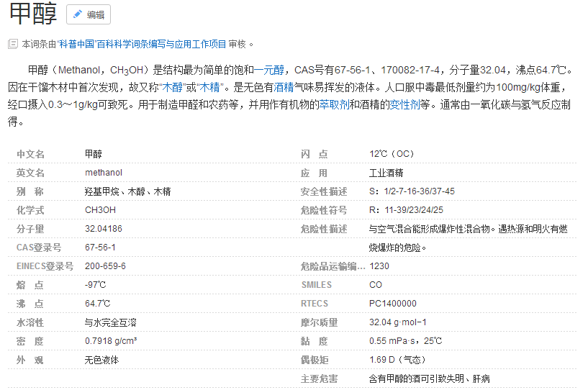Screen dimensions: 588x390
Task: Follow the 木精 link in the summary paragraph
Action: tap(209, 87)
